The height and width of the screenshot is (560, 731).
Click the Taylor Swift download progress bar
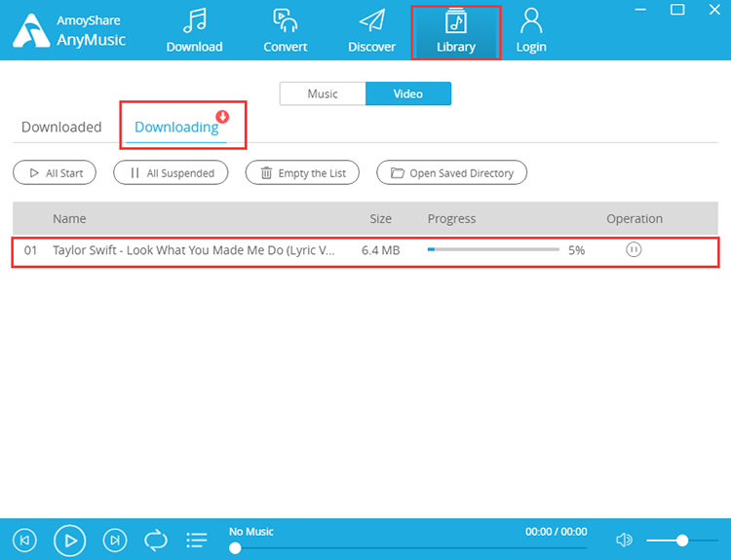point(493,249)
